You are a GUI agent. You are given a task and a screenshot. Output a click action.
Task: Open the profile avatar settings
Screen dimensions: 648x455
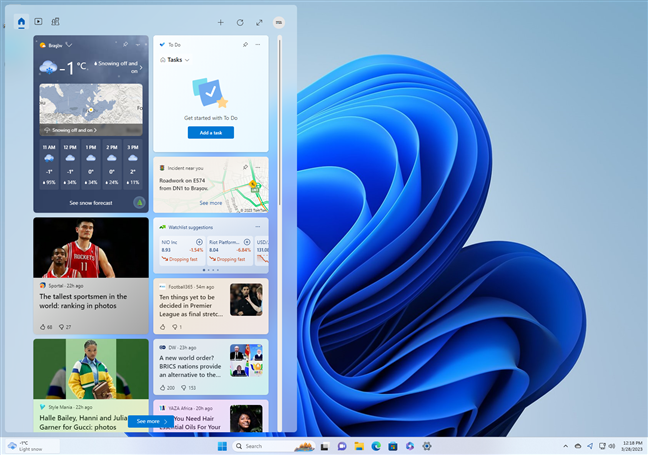279,22
